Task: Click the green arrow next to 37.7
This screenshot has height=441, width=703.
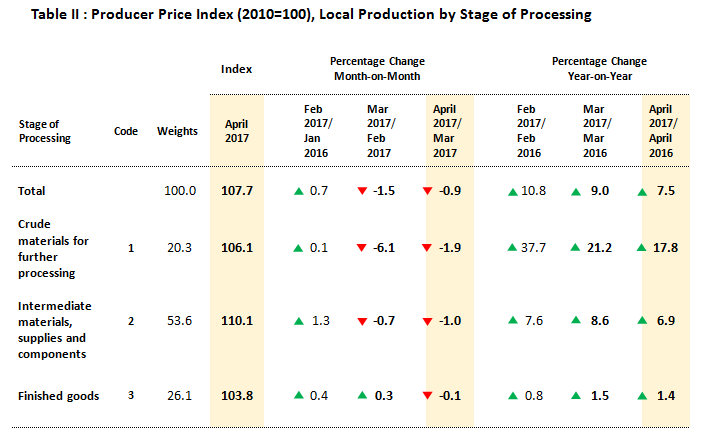Action: [x=512, y=247]
